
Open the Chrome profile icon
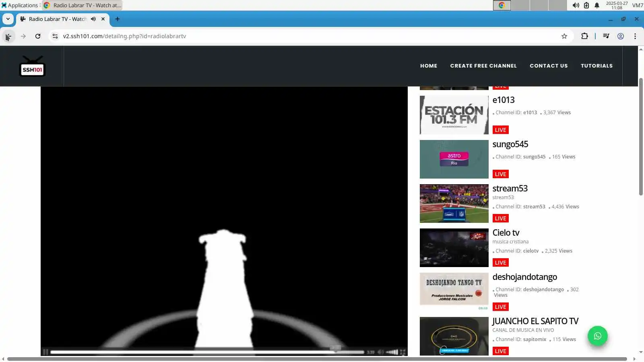click(621, 36)
